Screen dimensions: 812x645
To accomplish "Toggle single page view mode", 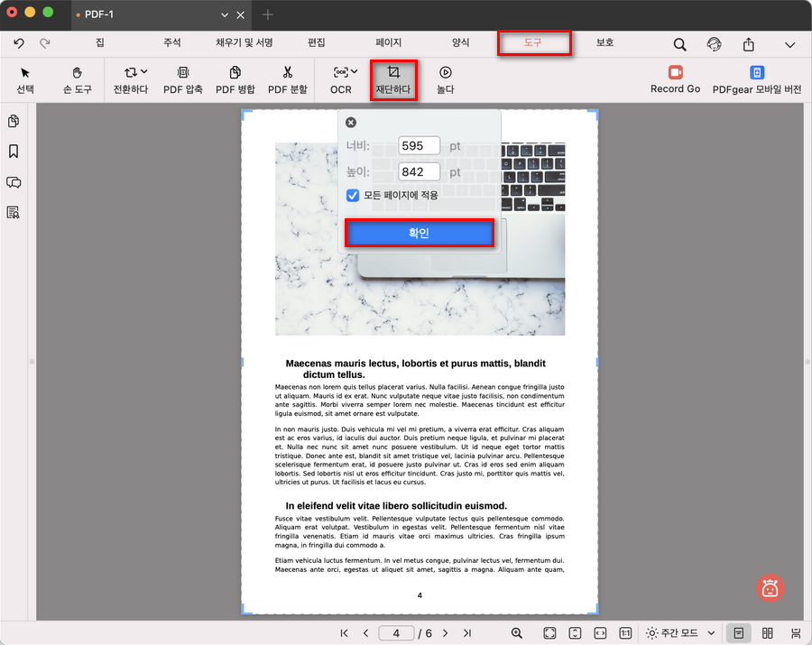I will [738, 633].
